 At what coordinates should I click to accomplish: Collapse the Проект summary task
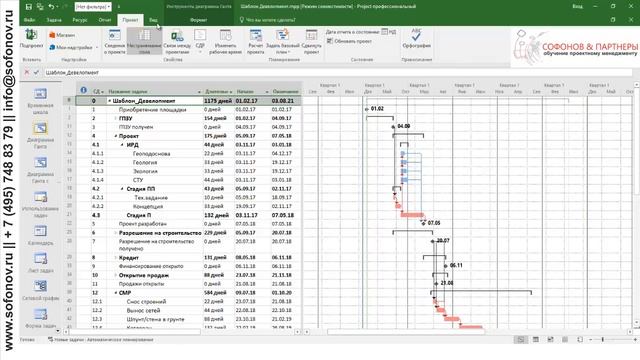tap(116, 136)
